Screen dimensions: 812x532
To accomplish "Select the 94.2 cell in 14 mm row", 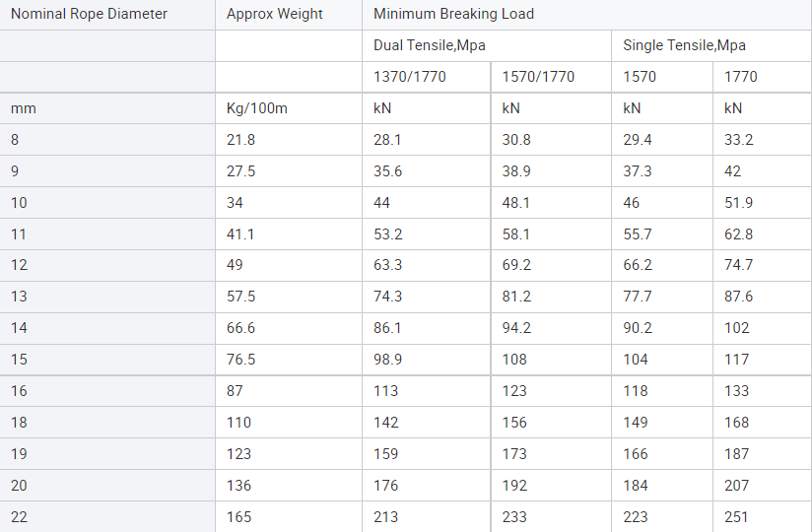I will click(x=516, y=328).
